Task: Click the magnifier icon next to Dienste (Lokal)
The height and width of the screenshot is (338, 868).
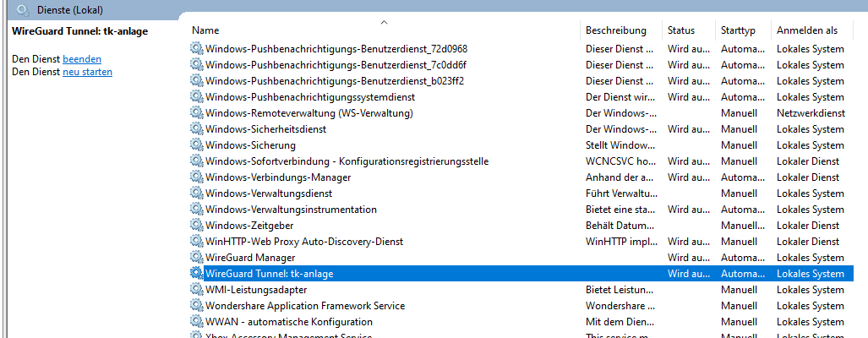Action: tap(23, 10)
